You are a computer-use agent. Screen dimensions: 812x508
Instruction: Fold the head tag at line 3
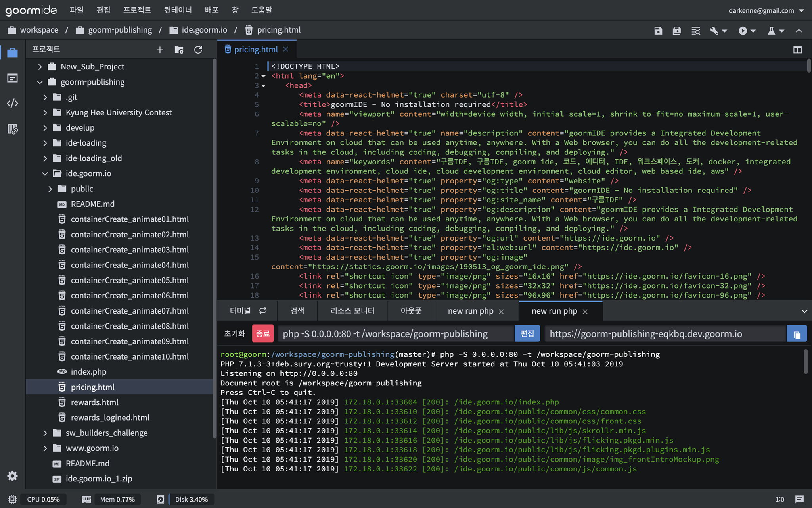tap(263, 86)
